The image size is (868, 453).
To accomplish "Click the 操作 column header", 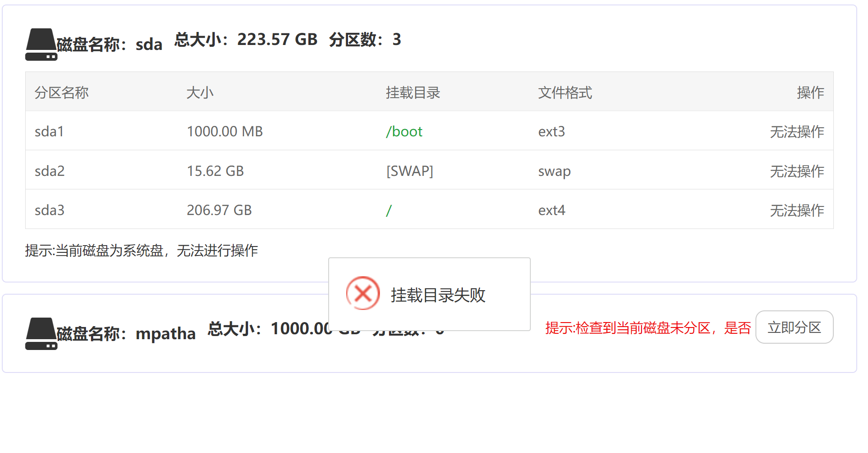I will [810, 93].
